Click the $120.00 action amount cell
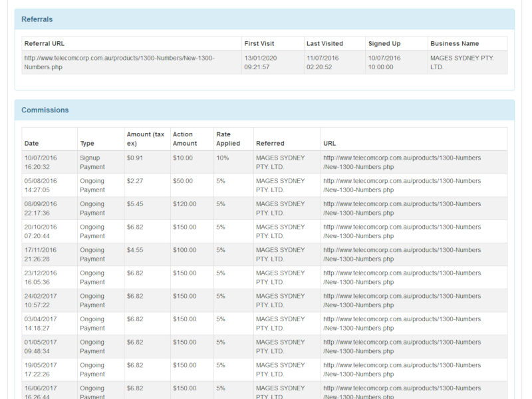Viewport: 532px width, 399px height. tap(184, 204)
